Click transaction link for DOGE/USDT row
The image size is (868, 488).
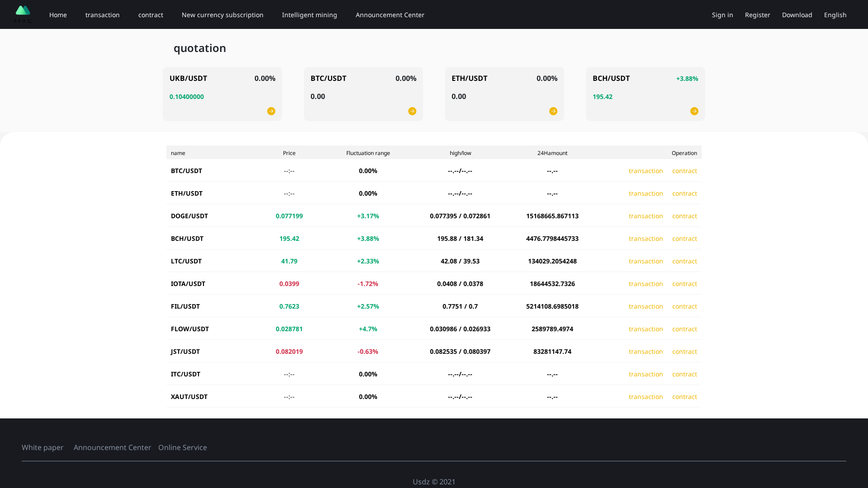pos(646,216)
